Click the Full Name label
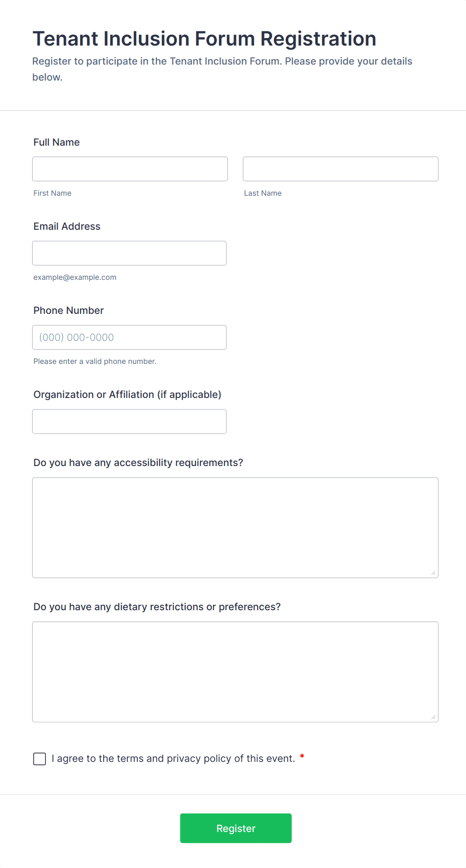The height and width of the screenshot is (868, 466). pos(57,142)
